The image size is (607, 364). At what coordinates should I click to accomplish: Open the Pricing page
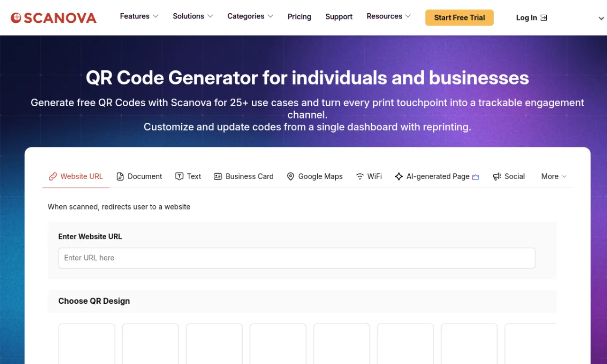click(x=299, y=17)
